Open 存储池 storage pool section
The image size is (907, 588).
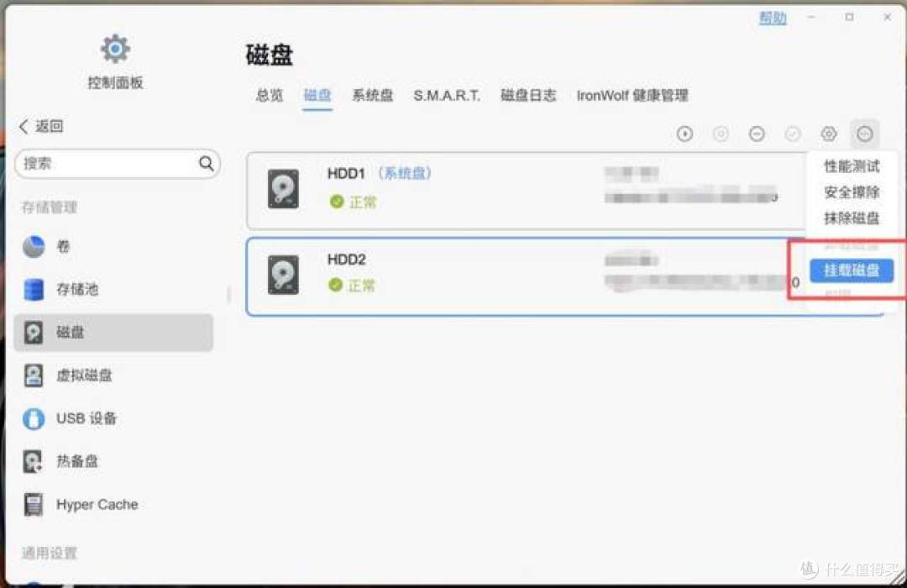[113, 289]
